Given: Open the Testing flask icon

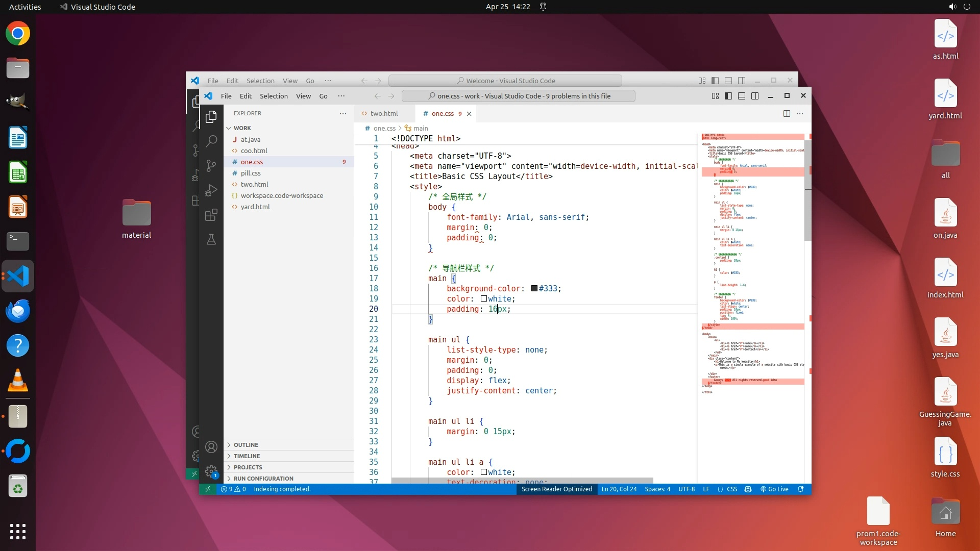Looking at the screenshot, I should pyautogui.click(x=211, y=239).
